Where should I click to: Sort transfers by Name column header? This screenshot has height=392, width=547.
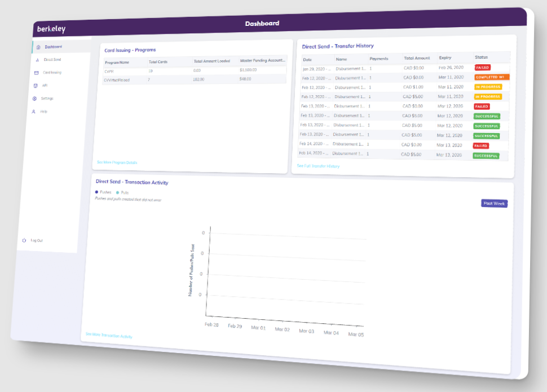point(342,59)
